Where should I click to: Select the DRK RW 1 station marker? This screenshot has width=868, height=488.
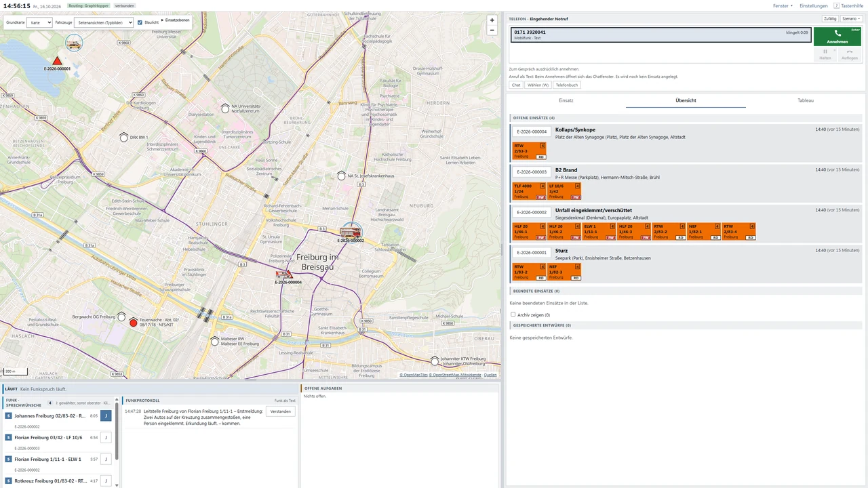(124, 137)
